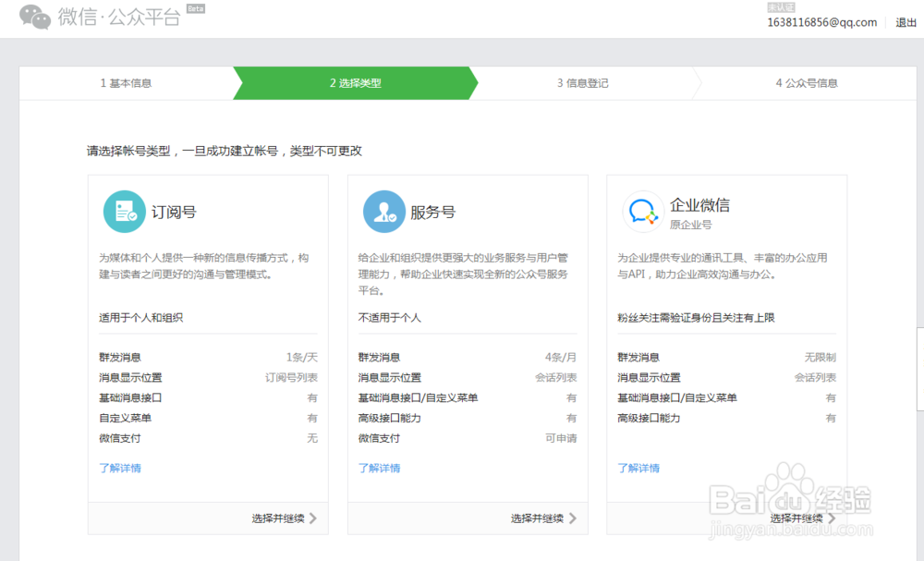924x561 pixels.
Task: Click the 企业微信 chat bubble icon
Action: (x=643, y=212)
